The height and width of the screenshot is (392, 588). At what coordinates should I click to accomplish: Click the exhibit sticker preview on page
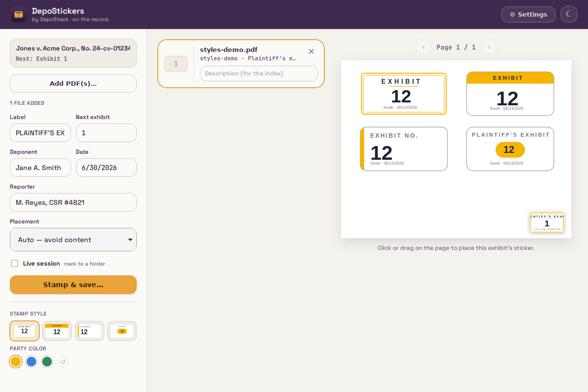pyautogui.click(x=547, y=222)
